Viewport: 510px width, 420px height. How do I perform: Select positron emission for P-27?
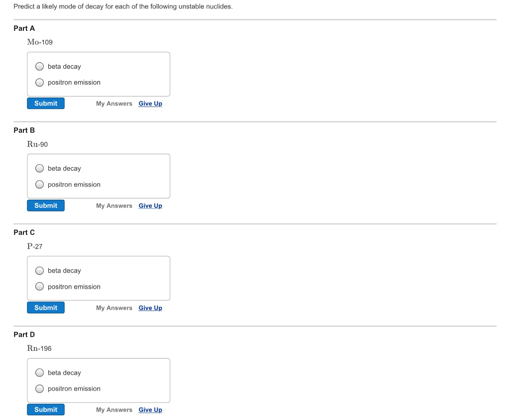pyautogui.click(x=39, y=286)
